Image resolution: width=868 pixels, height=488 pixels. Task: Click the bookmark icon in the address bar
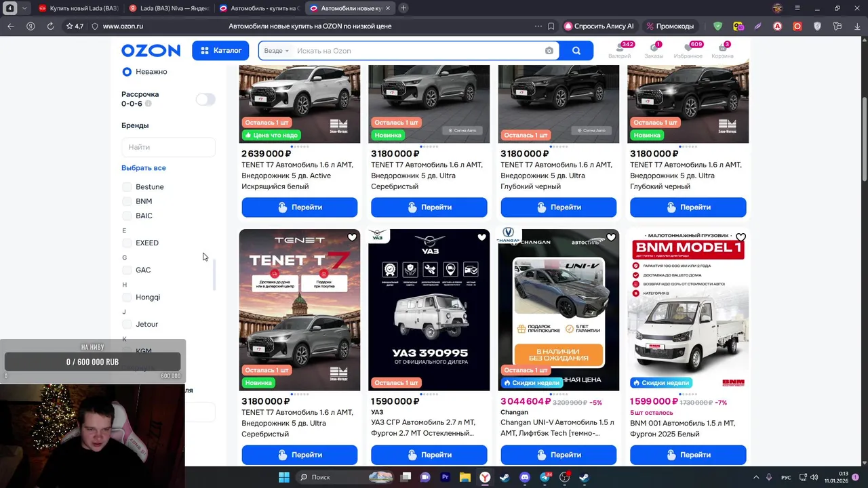(551, 26)
